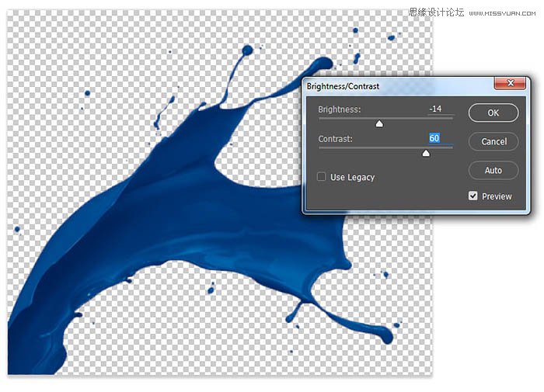Close the Brightness/Contrast dialog with the X
The width and height of the screenshot is (544, 392).
508,84
